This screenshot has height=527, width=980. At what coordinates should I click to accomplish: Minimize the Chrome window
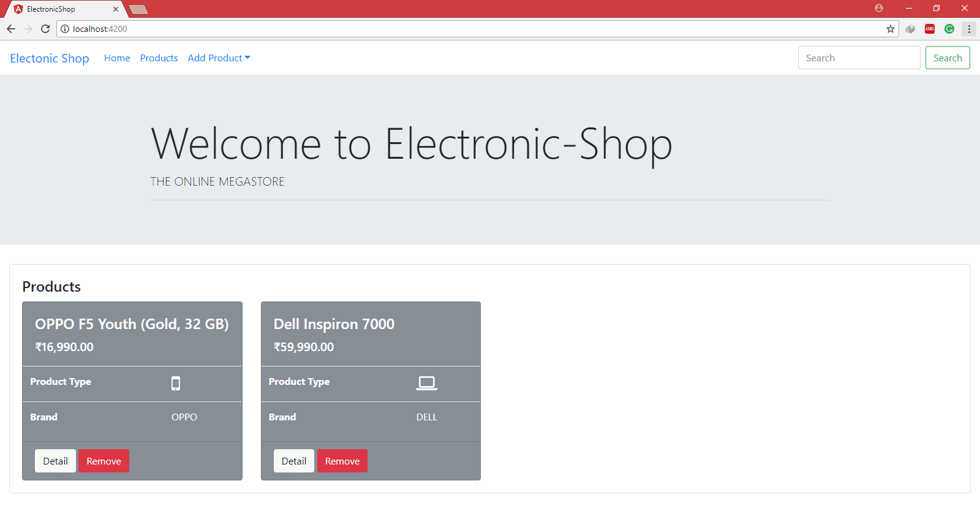(909, 8)
